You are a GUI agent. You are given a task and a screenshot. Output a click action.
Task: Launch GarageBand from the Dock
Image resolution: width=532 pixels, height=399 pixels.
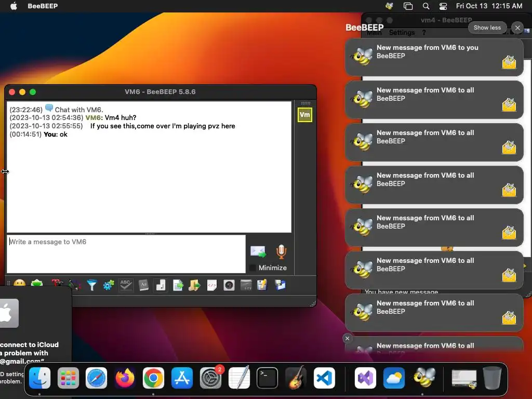click(x=296, y=378)
